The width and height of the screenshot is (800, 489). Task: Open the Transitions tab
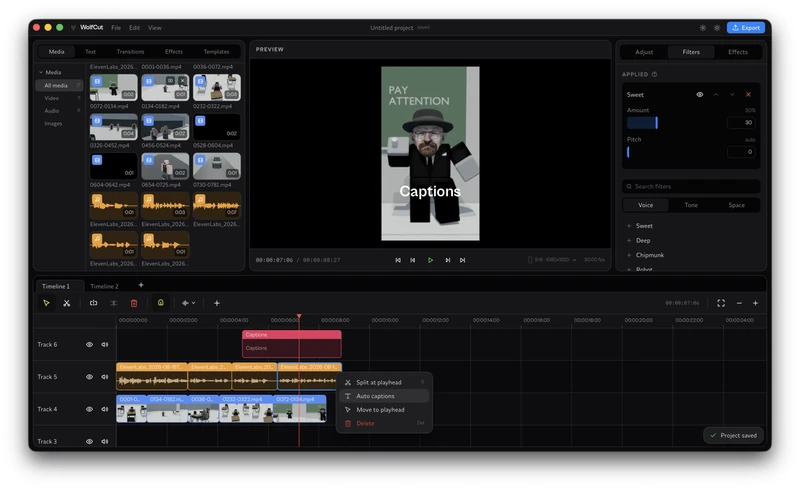131,52
